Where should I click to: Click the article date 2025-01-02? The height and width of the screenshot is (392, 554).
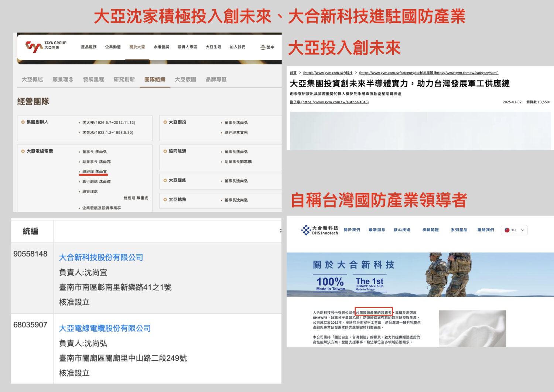point(512,102)
